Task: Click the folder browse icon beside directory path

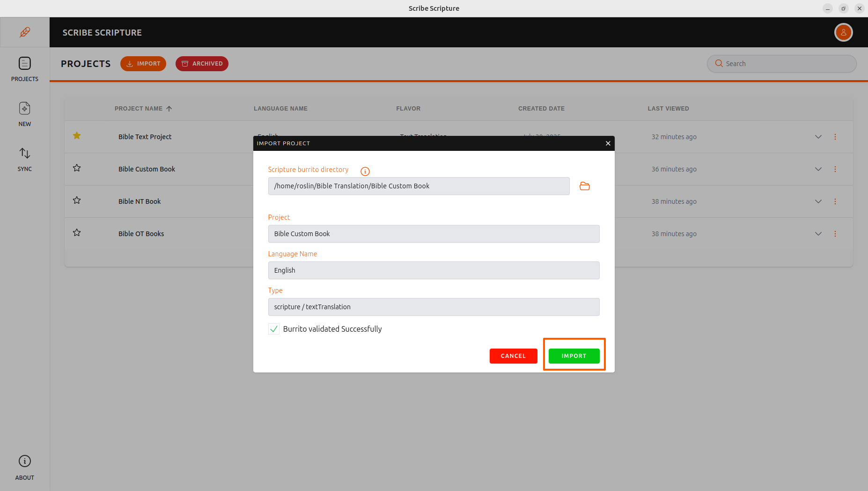Action: [x=584, y=186]
